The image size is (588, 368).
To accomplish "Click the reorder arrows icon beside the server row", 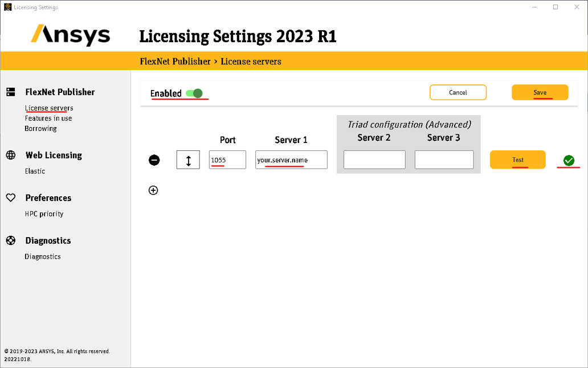I will click(188, 160).
